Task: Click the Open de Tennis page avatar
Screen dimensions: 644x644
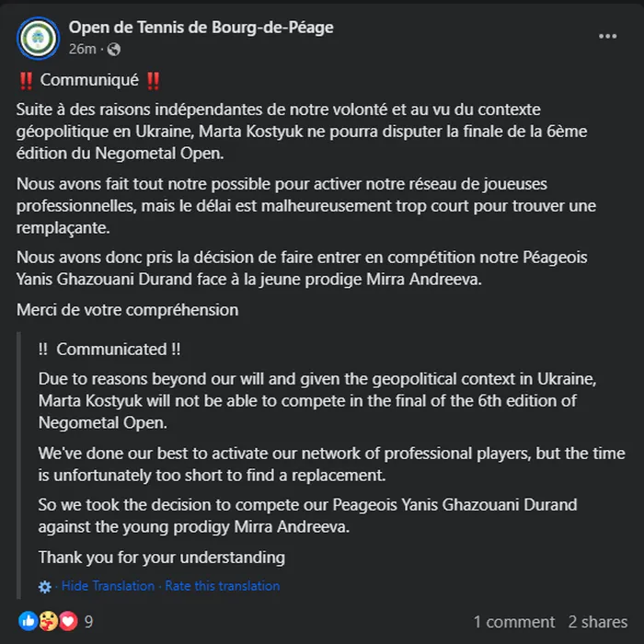Action: [37, 37]
